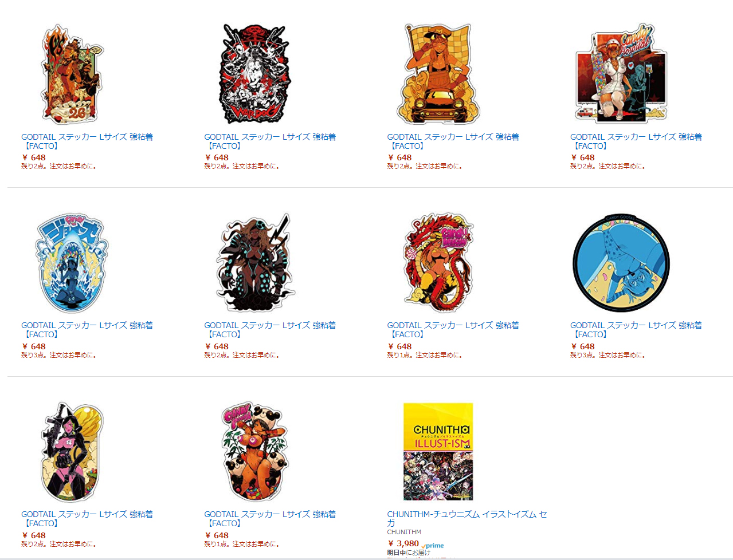This screenshot has width=733, height=560.
Task: Click the prime badge beside the CHUNITHM price
Action: [x=433, y=546]
